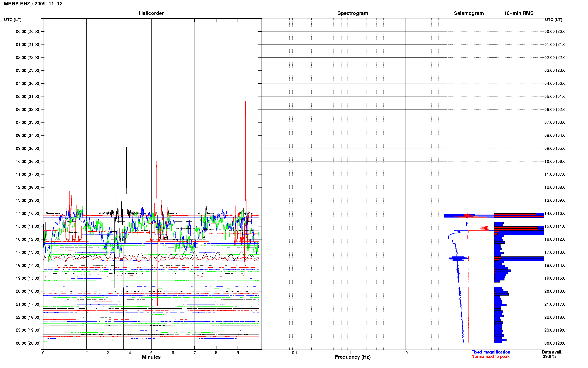
Task: Click the left time label 13:00 (09:00)
Action: pos(28,201)
